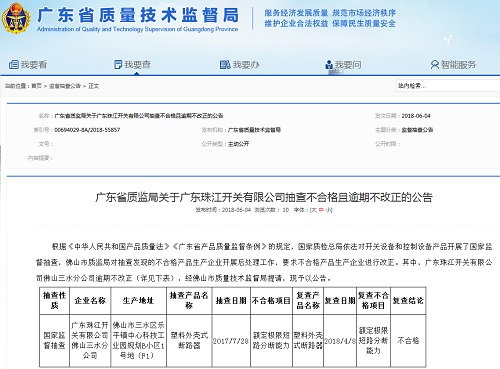Image resolution: width=500 pixels, height=369 pixels.
Task: Click the 抽查日期 table header
Action: point(231,300)
